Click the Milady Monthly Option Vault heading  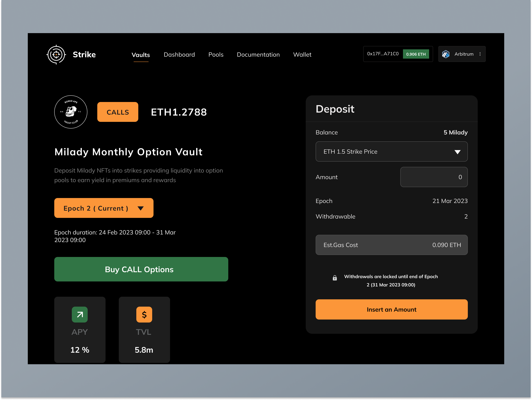[128, 152]
